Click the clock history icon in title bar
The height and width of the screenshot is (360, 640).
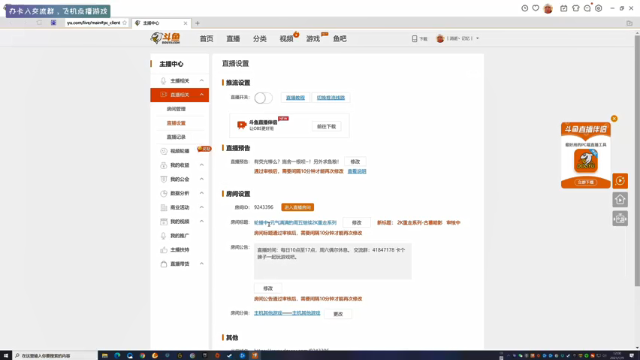(524, 8)
